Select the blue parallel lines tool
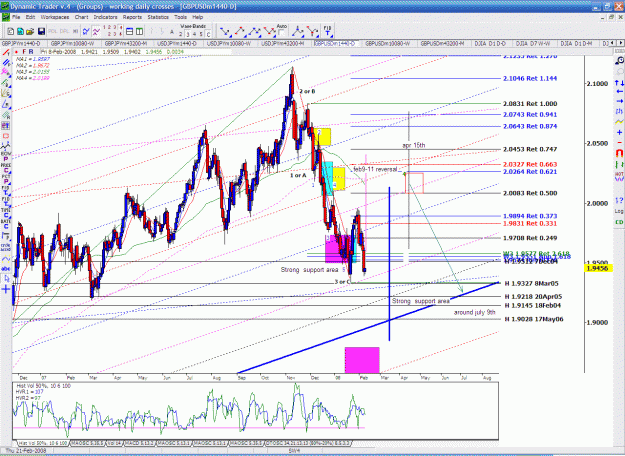Viewport: 625px width, 456px height. tap(6, 63)
